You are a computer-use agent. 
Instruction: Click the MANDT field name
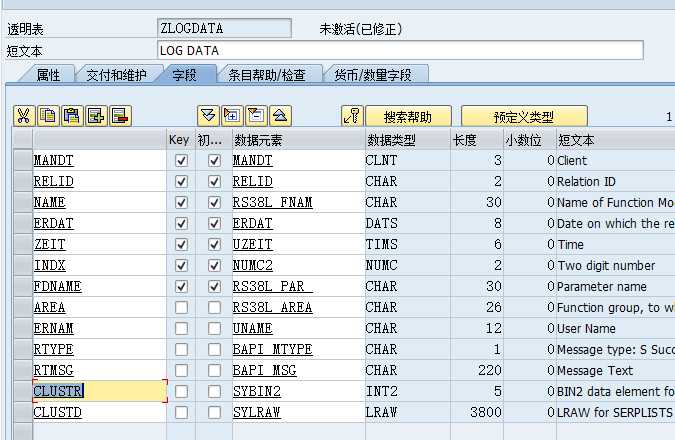click(x=53, y=161)
